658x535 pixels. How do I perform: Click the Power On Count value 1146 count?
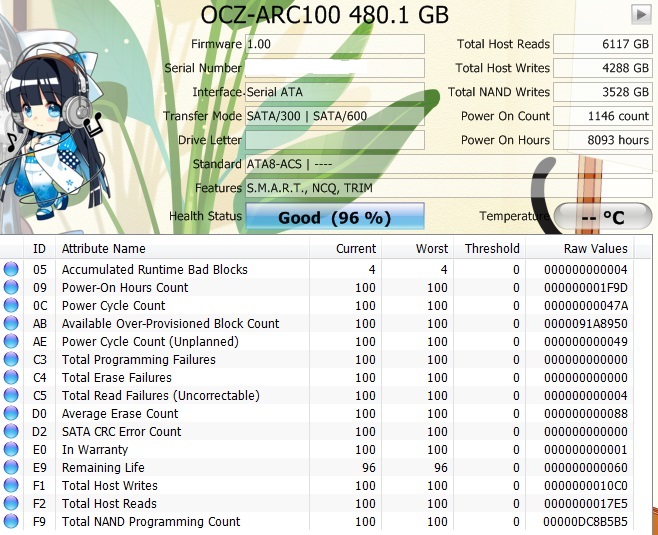(x=603, y=116)
